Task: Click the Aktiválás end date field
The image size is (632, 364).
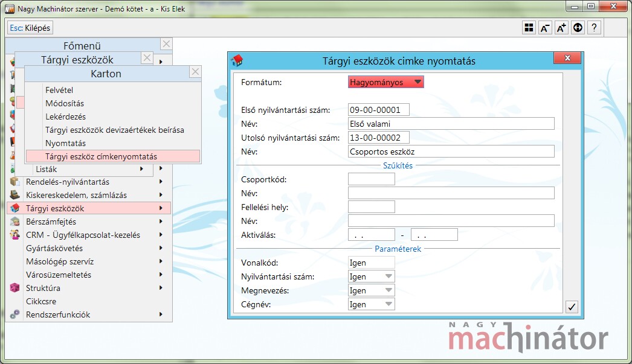Action: 434,235
